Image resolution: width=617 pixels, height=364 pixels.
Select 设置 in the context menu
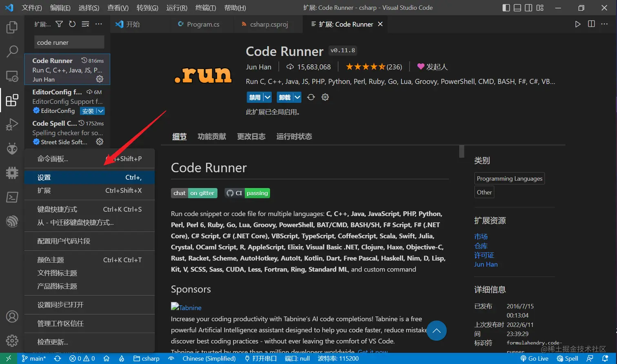[89, 178]
